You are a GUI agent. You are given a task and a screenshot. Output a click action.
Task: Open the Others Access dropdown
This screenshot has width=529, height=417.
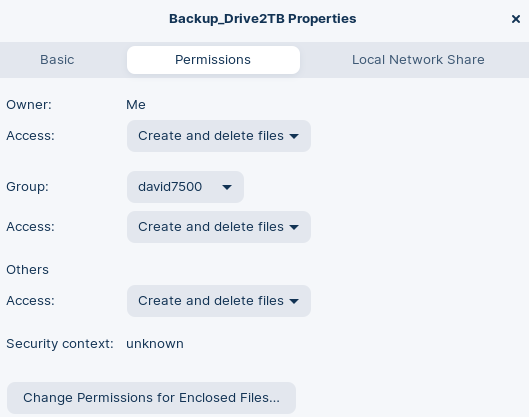point(219,301)
